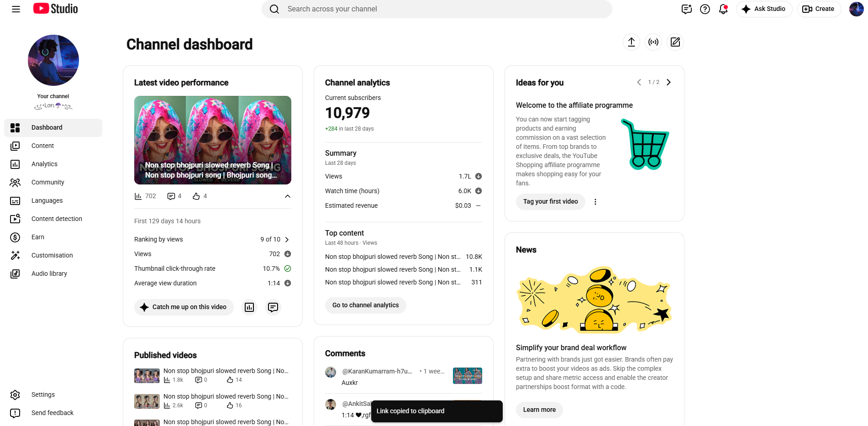Viewport: 868px width, 426px height.
Task: Click the Watch time down-arrow indicator
Action: 479,191
